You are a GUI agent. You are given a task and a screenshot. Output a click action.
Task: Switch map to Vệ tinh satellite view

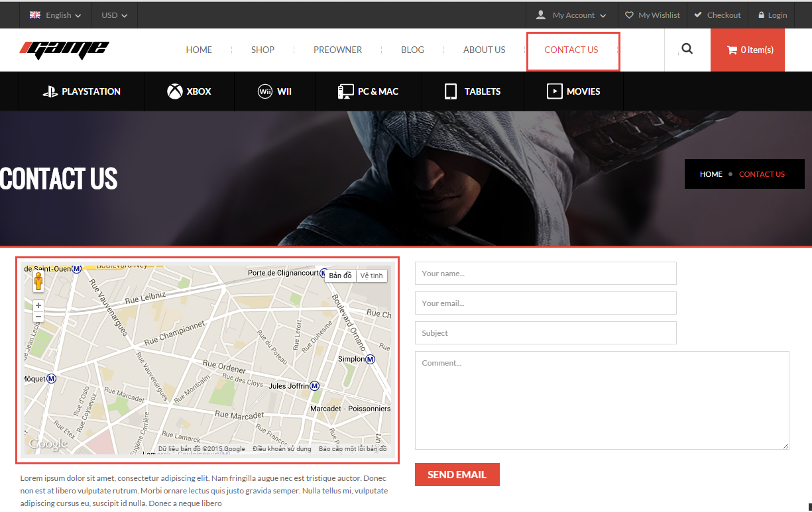coord(372,276)
